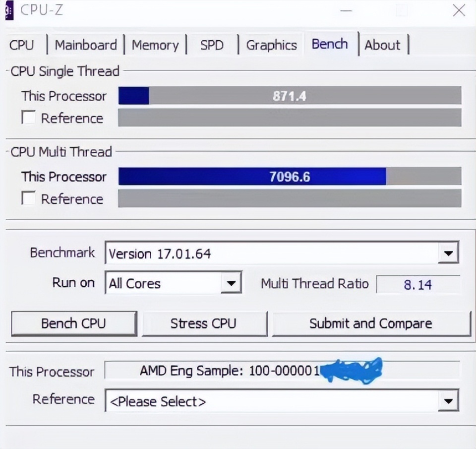Click the Multi Thread Ratio value 8.14
Image resolution: width=476 pixels, height=449 pixels.
(418, 285)
